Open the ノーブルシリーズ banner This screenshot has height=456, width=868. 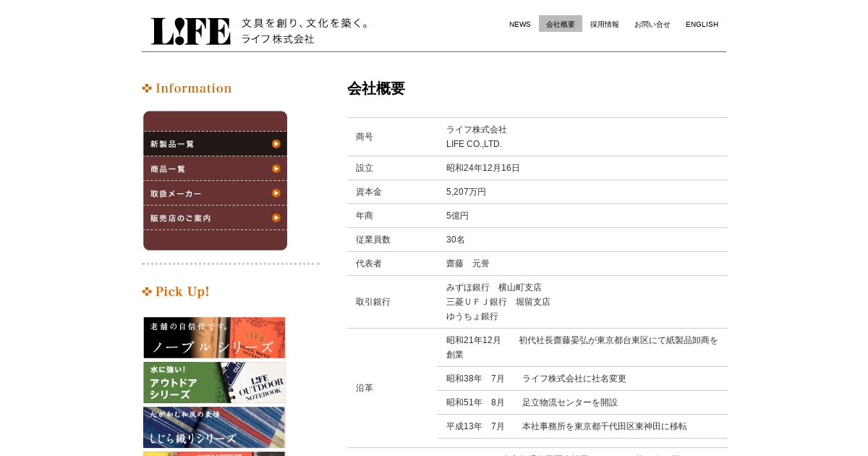pos(214,337)
